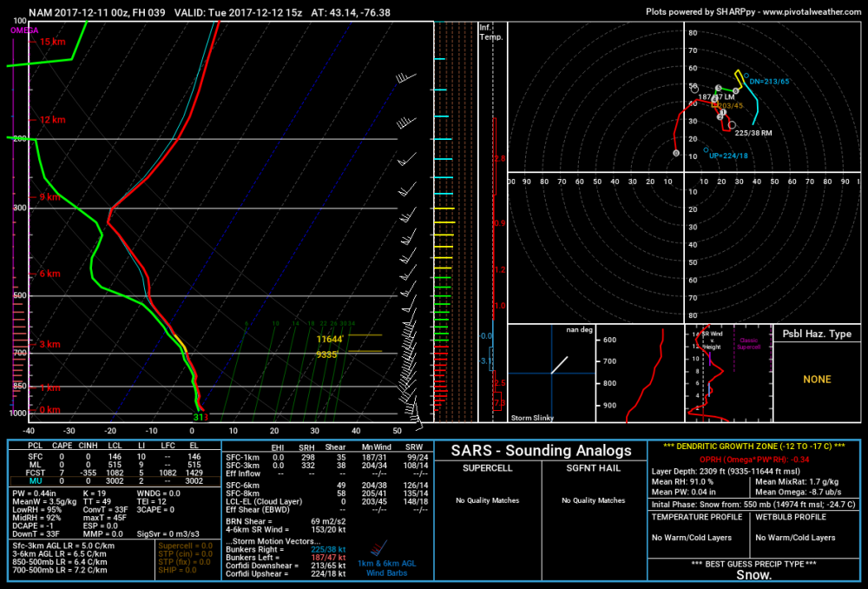This screenshot has width=868, height=589.
Task: Click the Bunkers Left 187/47 kt value
Action: point(328,558)
